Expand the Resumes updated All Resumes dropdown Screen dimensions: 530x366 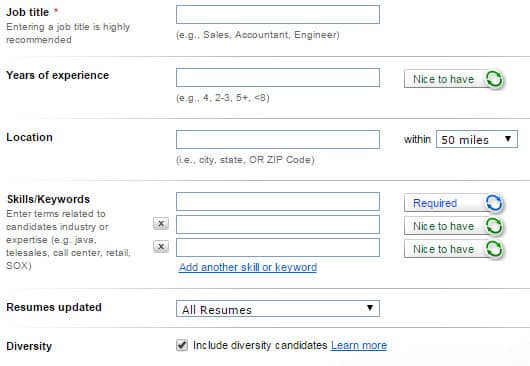[278, 309]
